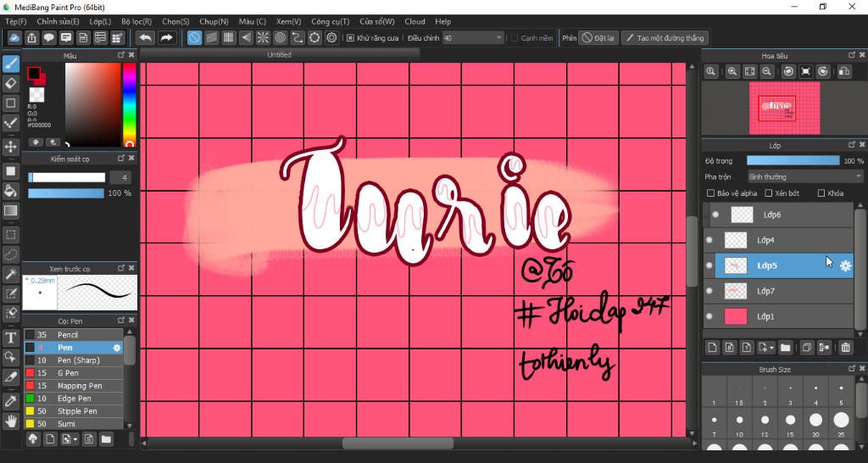Open the Tệp(F) menu
868x463 pixels.
(15, 21)
